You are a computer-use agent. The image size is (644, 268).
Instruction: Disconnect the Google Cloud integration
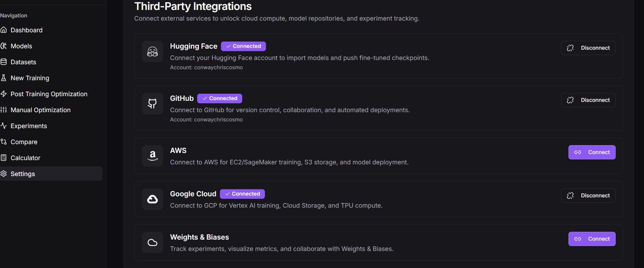(588, 196)
